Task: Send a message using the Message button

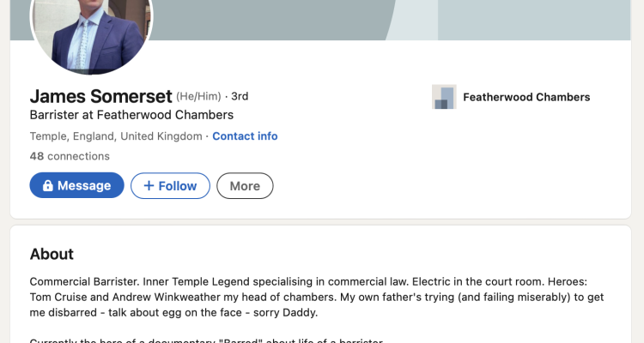Action: click(76, 185)
